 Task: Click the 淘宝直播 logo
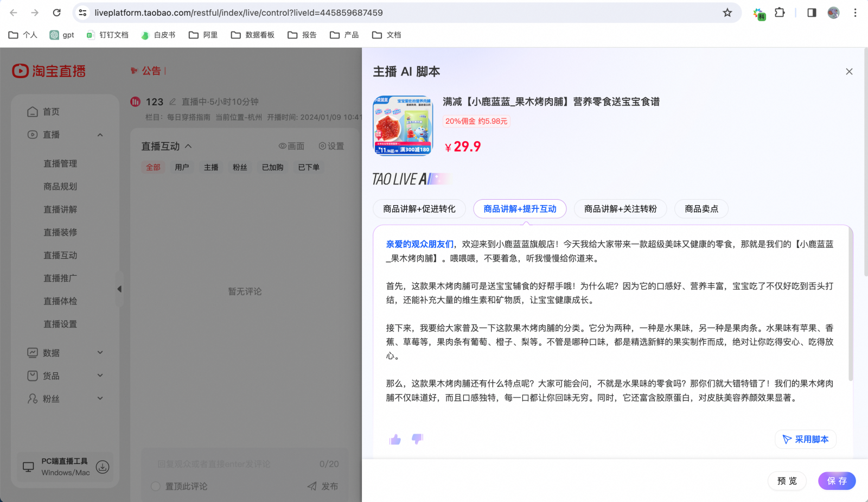49,71
